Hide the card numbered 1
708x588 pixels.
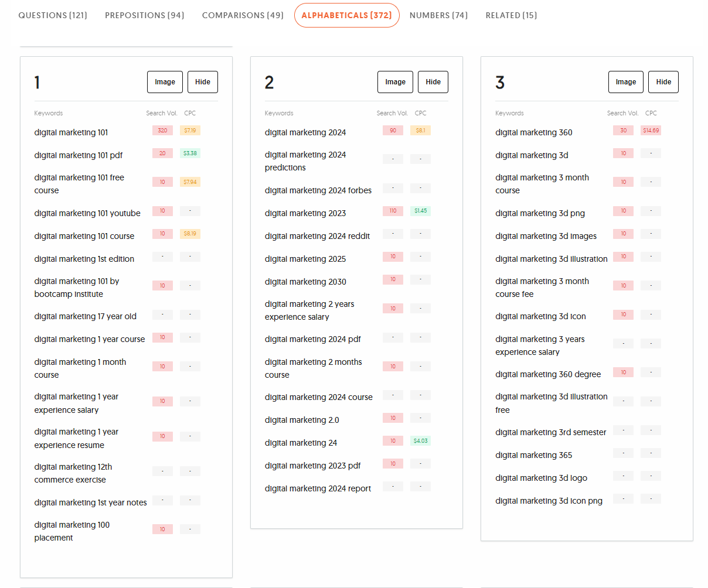pyautogui.click(x=203, y=82)
